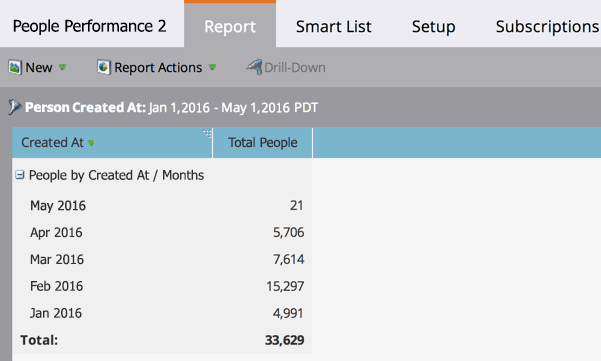Open the Created At column sort arrow

(x=91, y=143)
